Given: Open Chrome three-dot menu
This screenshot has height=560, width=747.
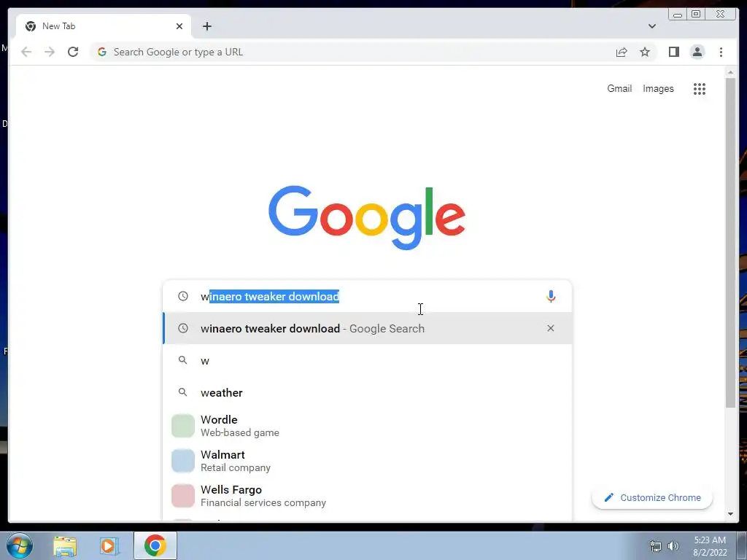Looking at the screenshot, I should point(721,52).
